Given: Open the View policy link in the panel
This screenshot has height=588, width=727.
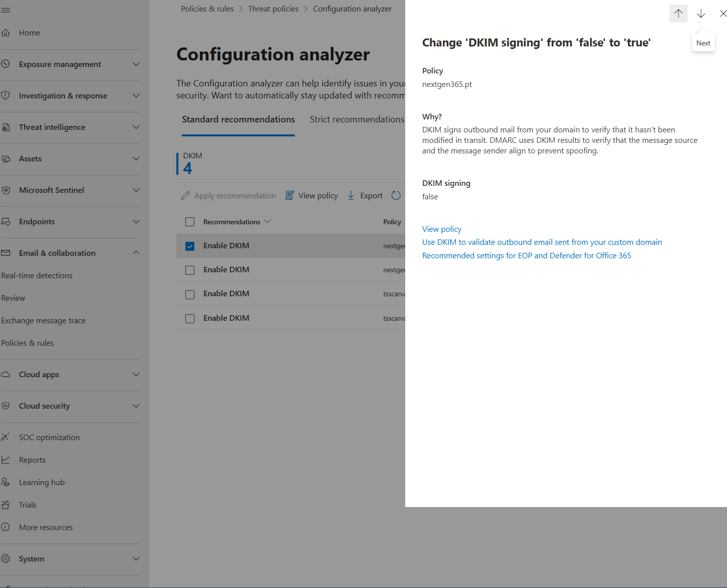Looking at the screenshot, I should coord(442,229).
